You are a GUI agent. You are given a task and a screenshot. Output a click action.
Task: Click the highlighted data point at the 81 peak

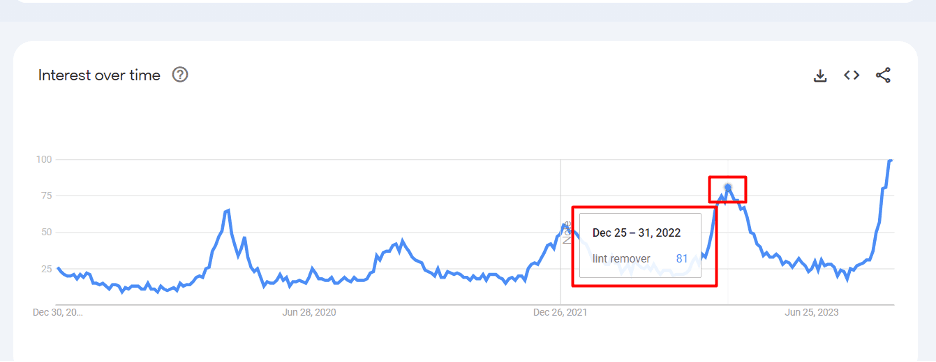coord(728,187)
